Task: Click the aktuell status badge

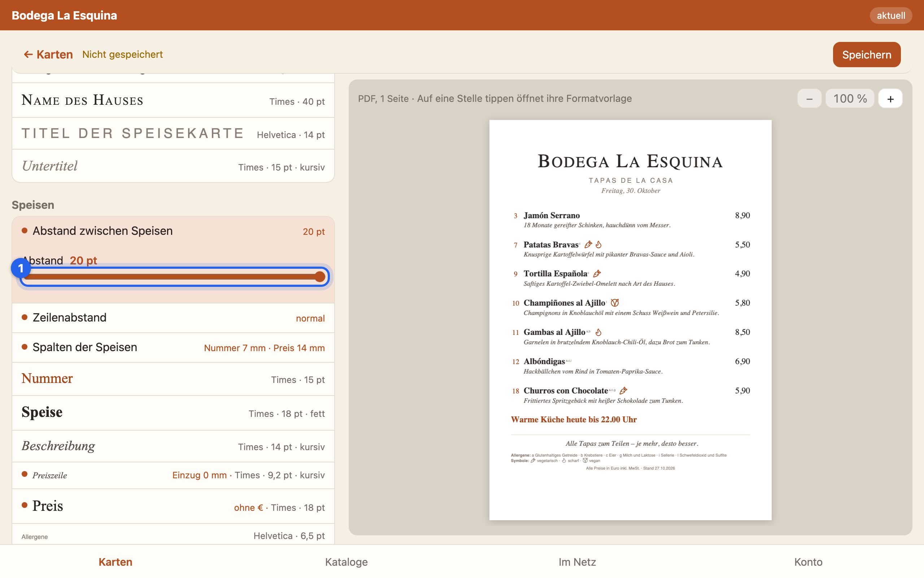Action: [x=891, y=15]
